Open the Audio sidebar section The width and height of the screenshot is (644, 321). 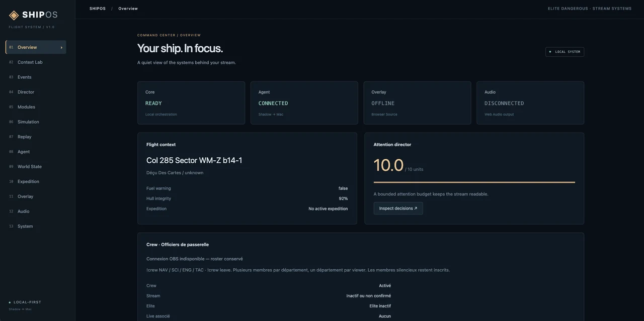click(36, 211)
